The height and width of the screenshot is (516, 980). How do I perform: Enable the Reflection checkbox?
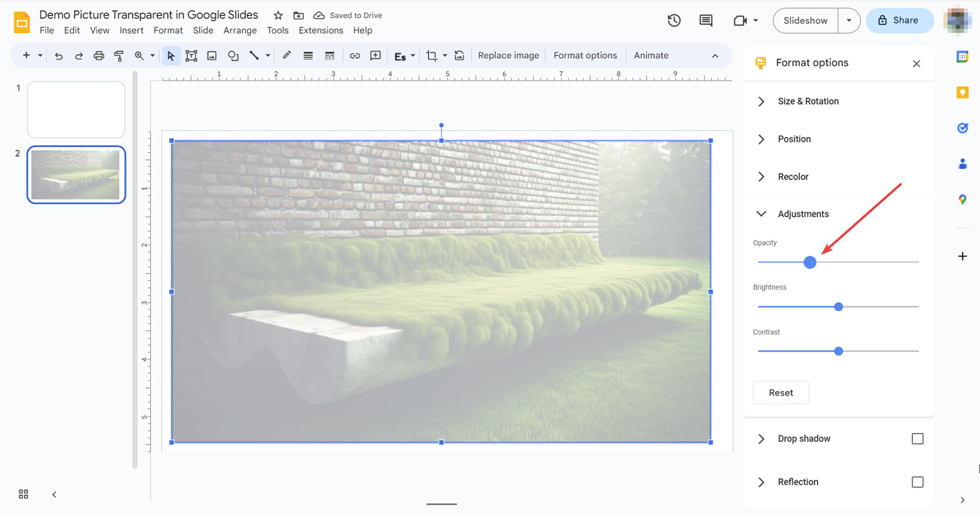[x=917, y=481]
